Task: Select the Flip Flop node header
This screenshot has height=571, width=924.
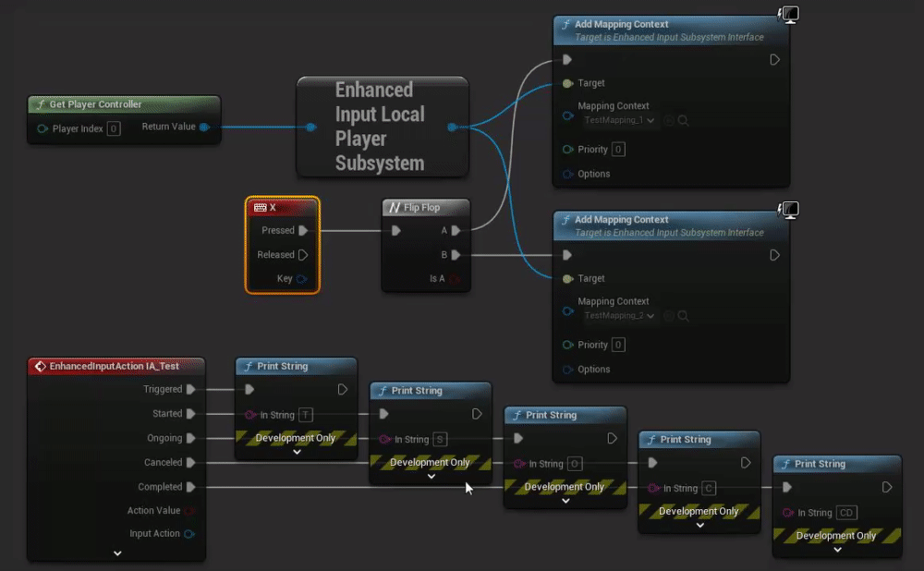Action: 426,207
